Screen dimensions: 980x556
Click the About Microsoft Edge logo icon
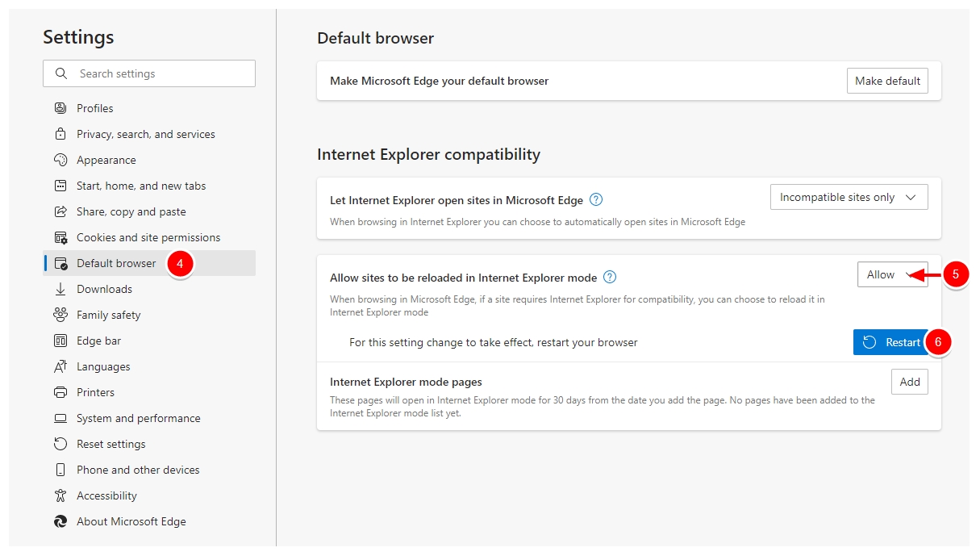click(x=60, y=521)
